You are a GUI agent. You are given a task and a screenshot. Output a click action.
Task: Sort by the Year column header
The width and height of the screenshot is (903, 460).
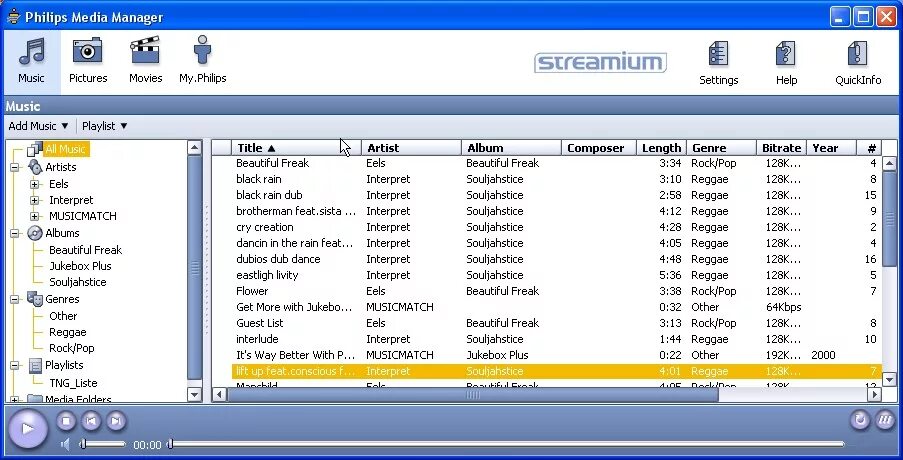pos(832,148)
